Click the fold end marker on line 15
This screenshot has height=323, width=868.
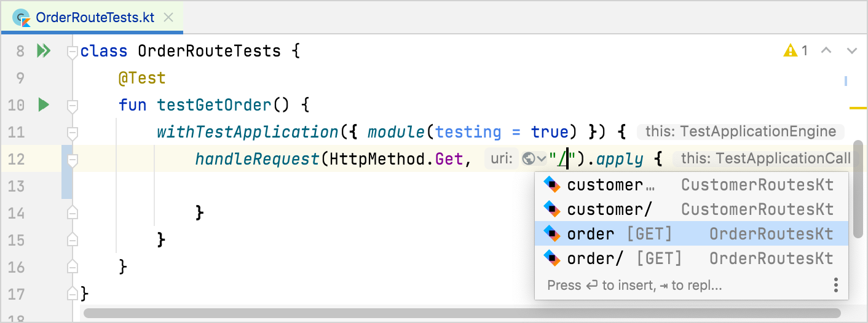pyautogui.click(x=73, y=239)
